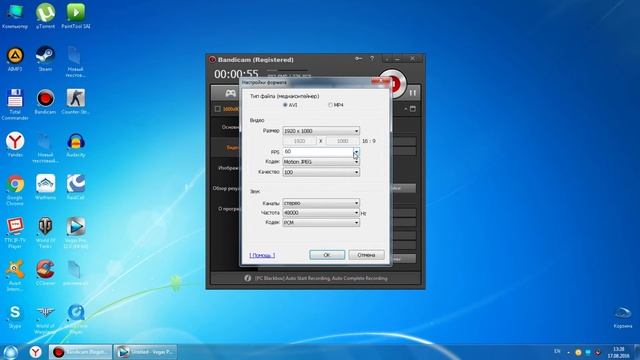This screenshot has width=640, height=360.
Task: Close the format settings dialog
Action: (381, 82)
